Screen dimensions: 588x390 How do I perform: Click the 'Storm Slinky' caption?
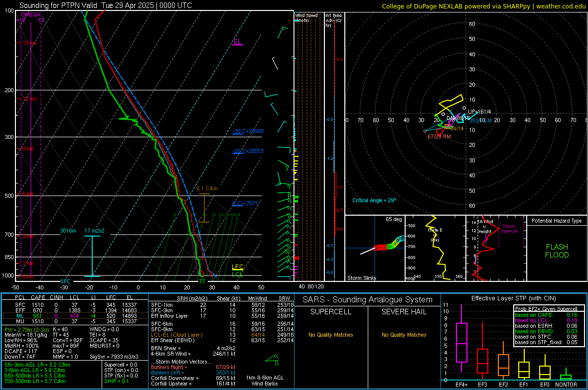tap(361, 278)
